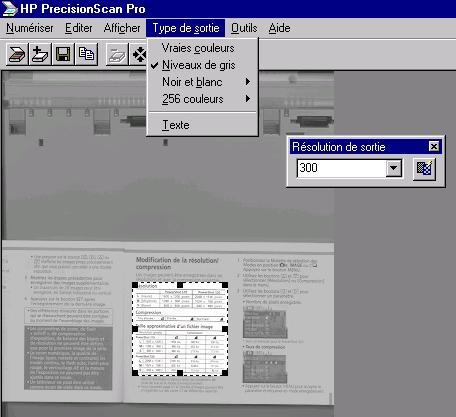Open the Aide menu

[x=279, y=28]
